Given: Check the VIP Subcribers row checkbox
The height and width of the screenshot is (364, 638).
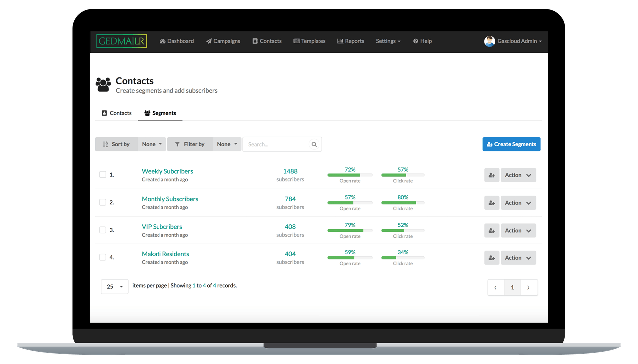Looking at the screenshot, I should point(103,230).
